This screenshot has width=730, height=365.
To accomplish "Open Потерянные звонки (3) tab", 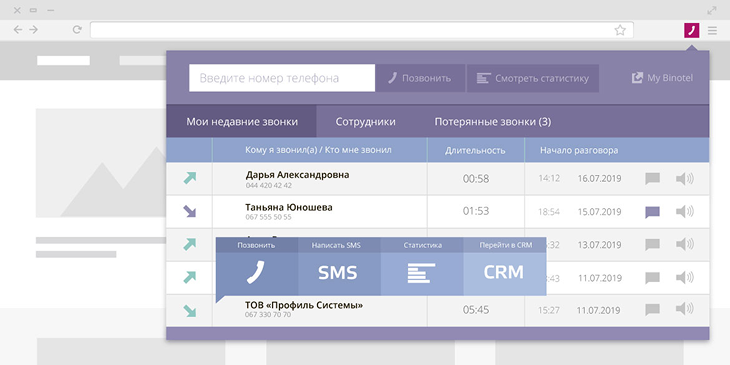I will point(493,122).
